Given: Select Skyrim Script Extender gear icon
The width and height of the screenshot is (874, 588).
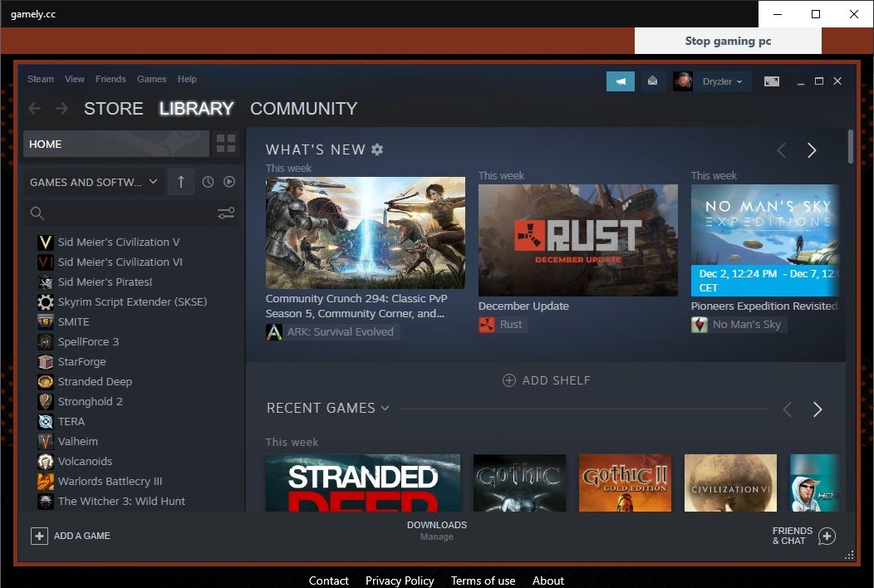Looking at the screenshot, I should [46, 302].
